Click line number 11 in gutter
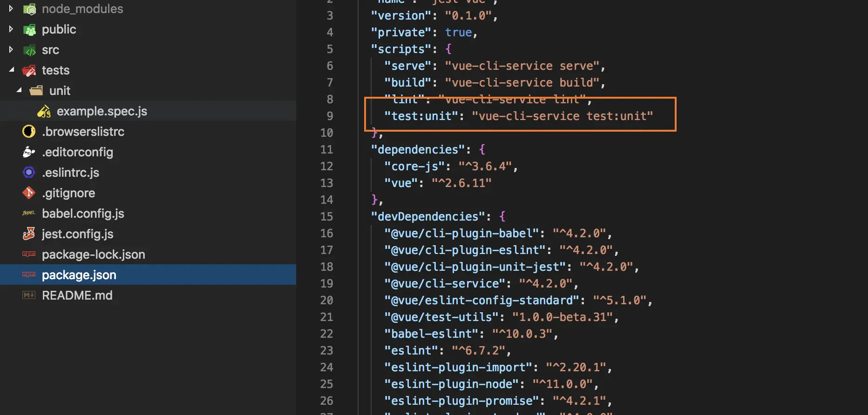Image resolution: width=868 pixels, height=415 pixels. pos(326,149)
